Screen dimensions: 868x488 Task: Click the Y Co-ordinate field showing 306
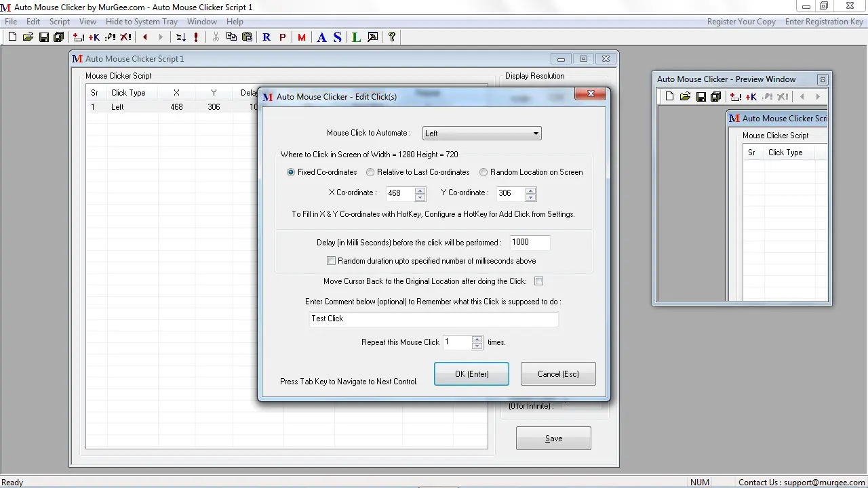tap(511, 194)
